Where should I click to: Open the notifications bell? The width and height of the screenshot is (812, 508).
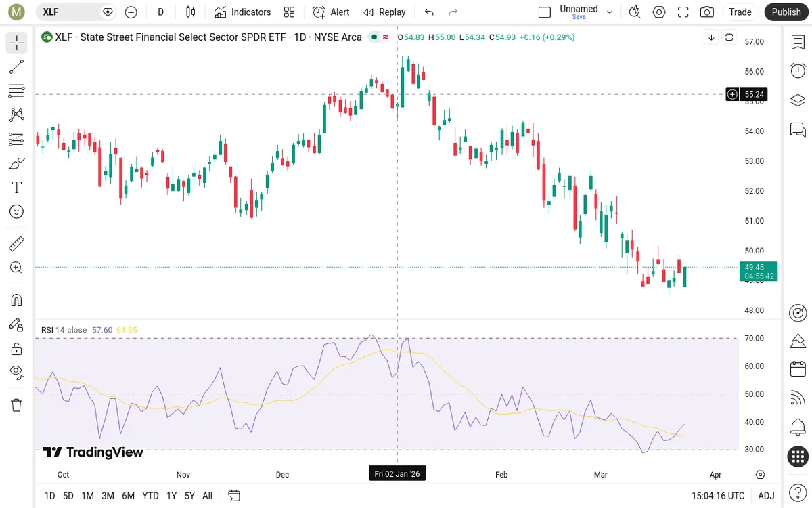click(x=798, y=427)
